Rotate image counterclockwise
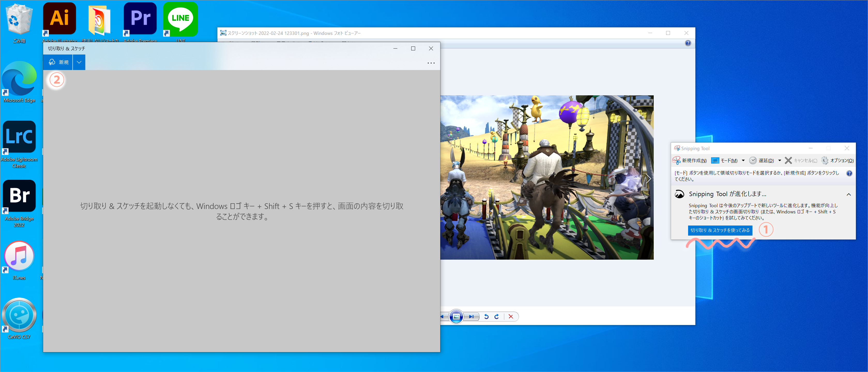The image size is (868, 372). [486, 316]
